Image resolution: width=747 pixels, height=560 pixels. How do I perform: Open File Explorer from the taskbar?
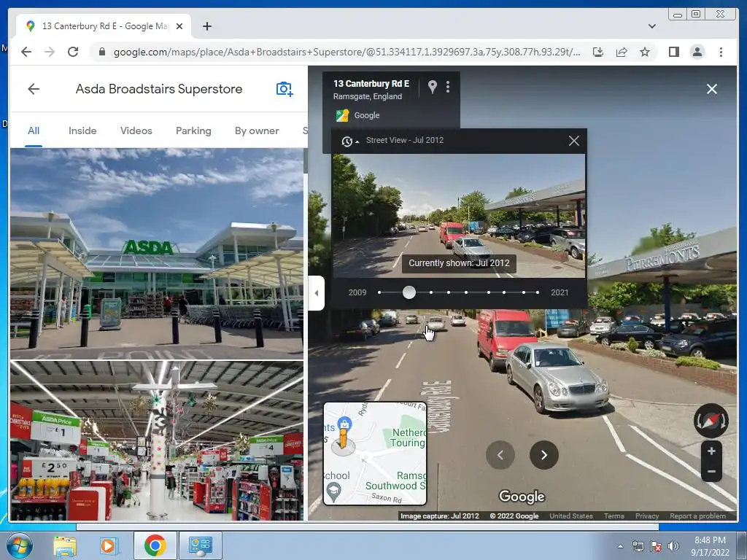65,545
